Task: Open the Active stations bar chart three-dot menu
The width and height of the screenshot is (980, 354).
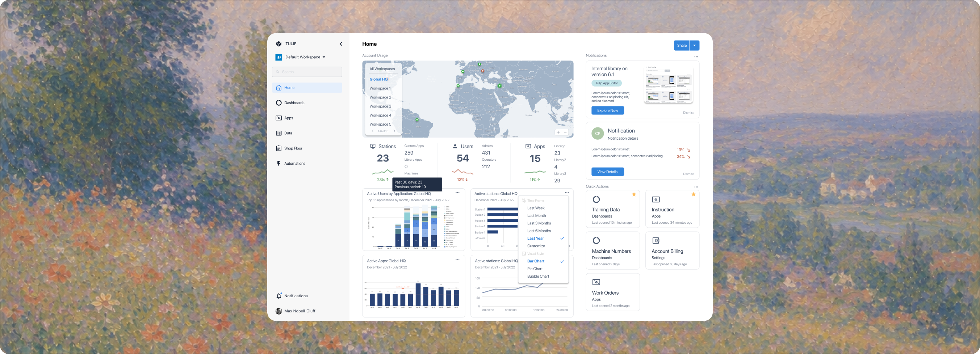Action: [566, 193]
